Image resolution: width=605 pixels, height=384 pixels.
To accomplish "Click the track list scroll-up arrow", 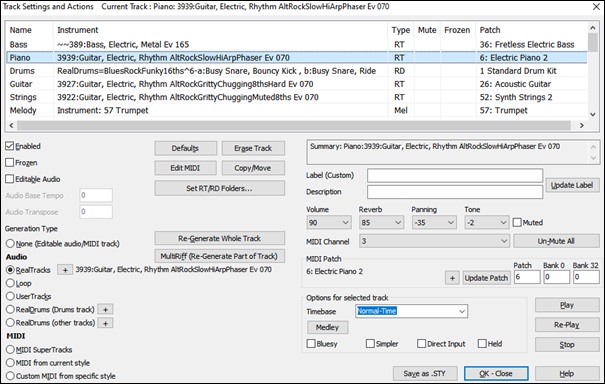I will coord(593,28).
